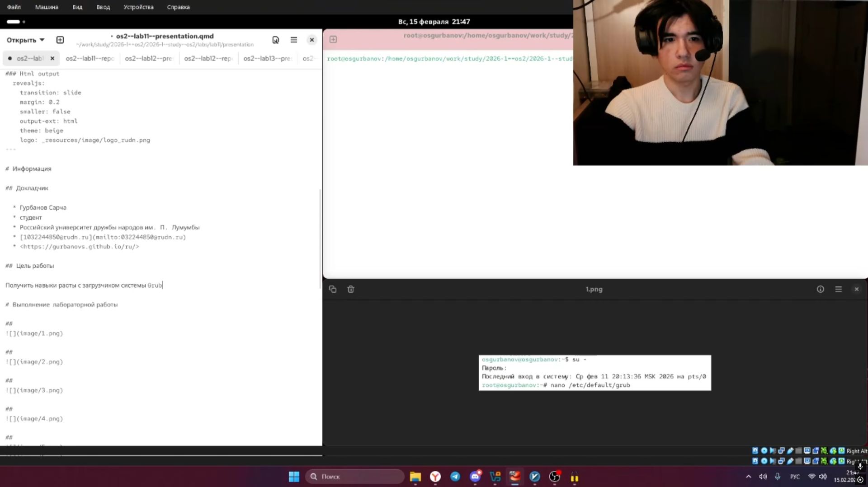Switch keyboard language via РУС indicator
Screen dimensions: 868x487
[795, 477]
